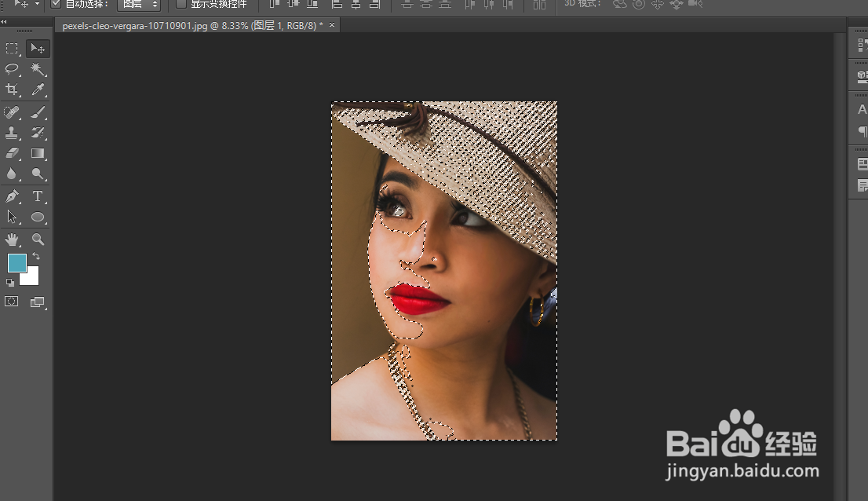The width and height of the screenshot is (868, 501).
Task: Select the Magic Wand tool
Action: 38,69
